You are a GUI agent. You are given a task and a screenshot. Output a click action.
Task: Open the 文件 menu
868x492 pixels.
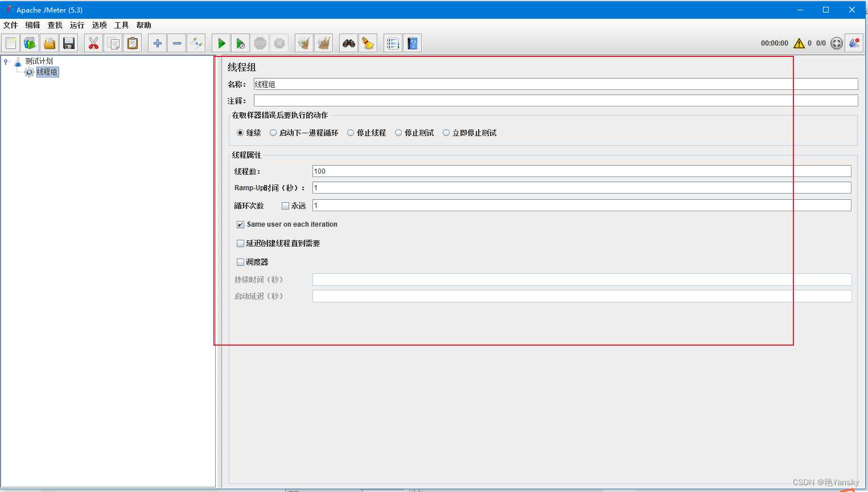pos(11,25)
